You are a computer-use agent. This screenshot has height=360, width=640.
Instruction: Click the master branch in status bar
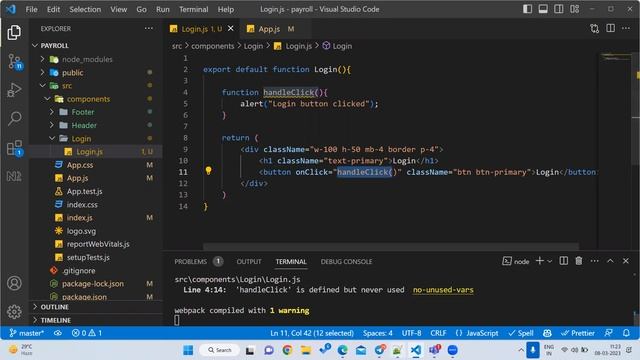pos(27,333)
